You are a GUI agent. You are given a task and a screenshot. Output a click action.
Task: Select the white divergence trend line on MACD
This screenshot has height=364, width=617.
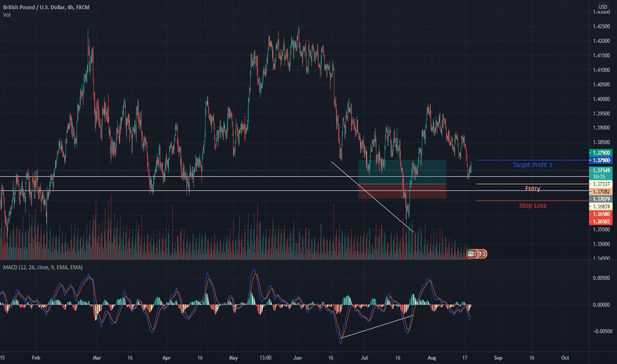point(377,327)
